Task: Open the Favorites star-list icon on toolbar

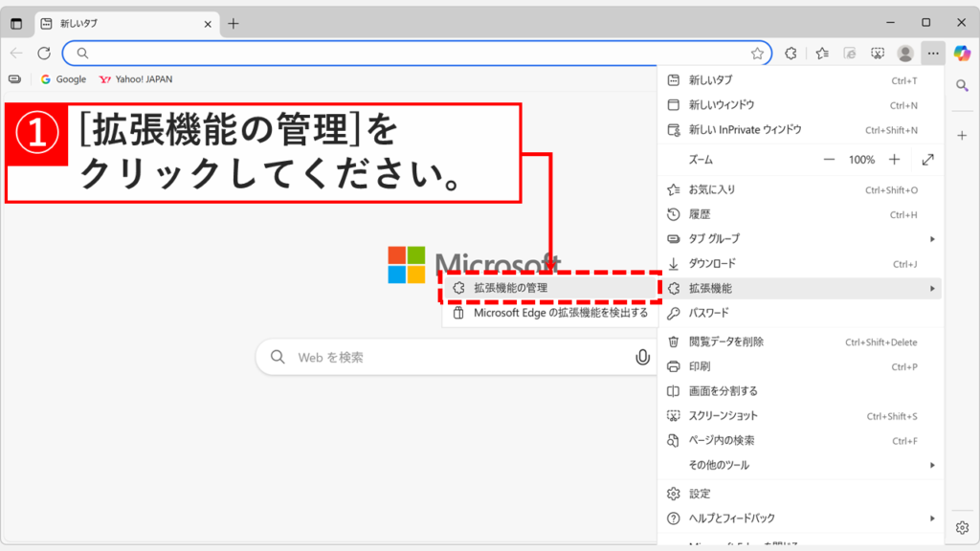Action: [820, 53]
